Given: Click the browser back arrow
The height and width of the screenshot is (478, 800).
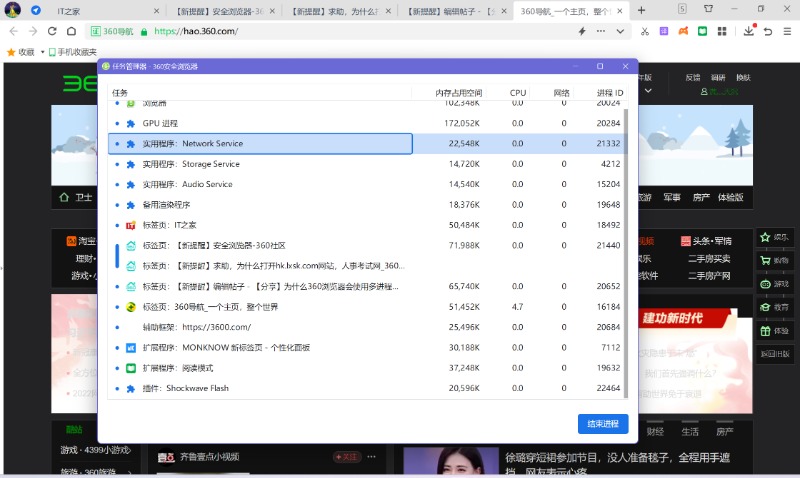Looking at the screenshot, I should point(14,31).
